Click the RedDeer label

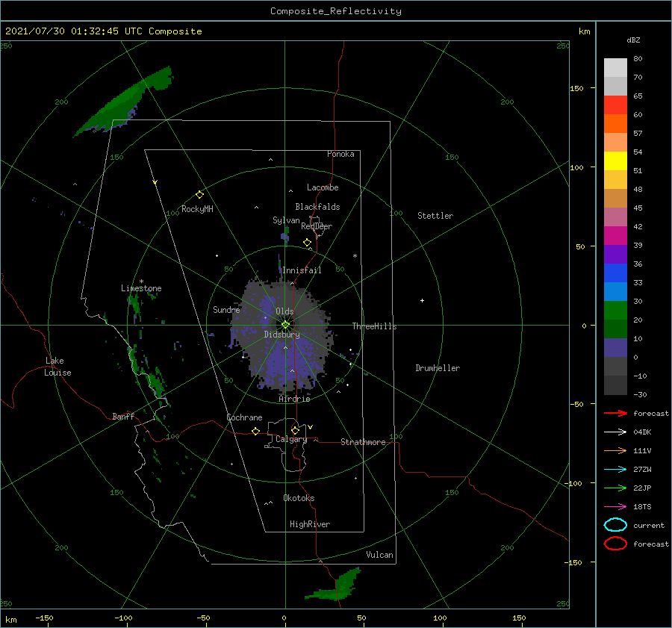point(317,226)
